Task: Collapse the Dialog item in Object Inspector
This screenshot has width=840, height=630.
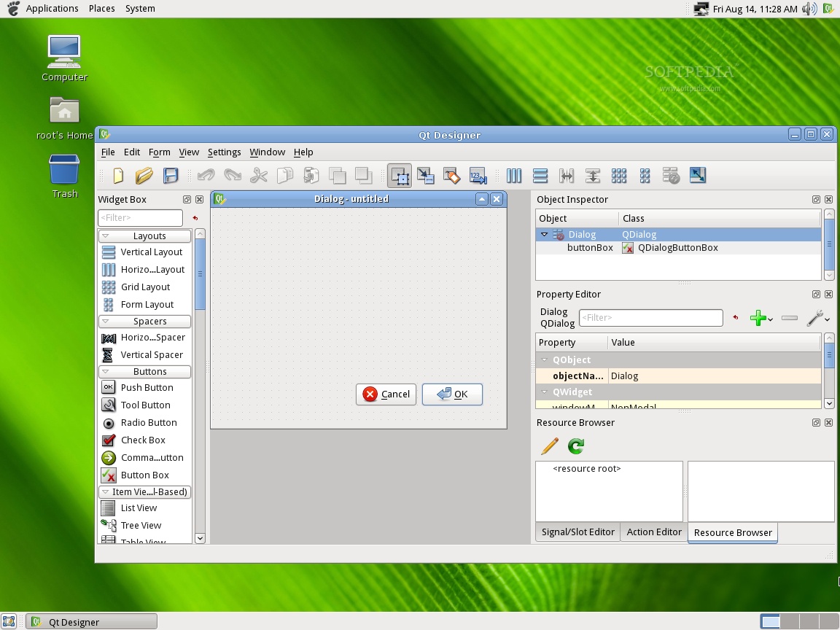Action: (x=544, y=234)
